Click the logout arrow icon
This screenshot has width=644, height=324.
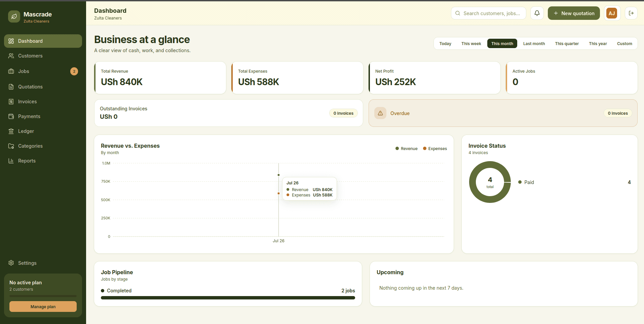click(631, 13)
